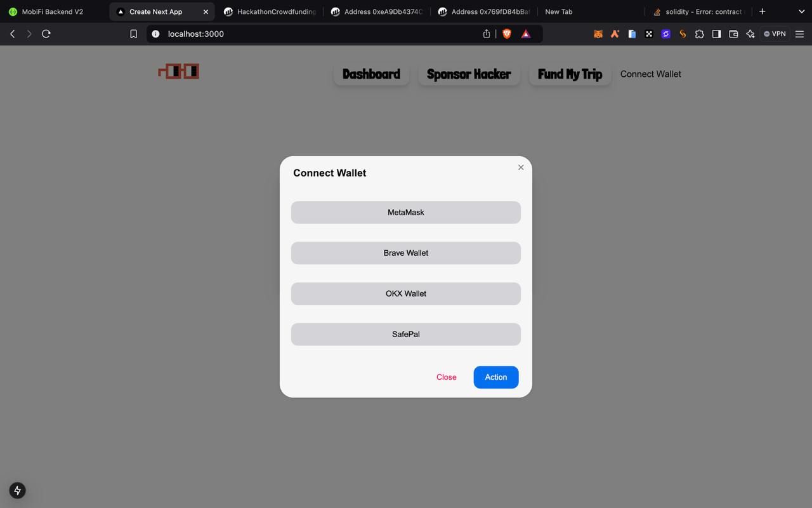
Task: Click the blue Action button
Action: click(496, 377)
